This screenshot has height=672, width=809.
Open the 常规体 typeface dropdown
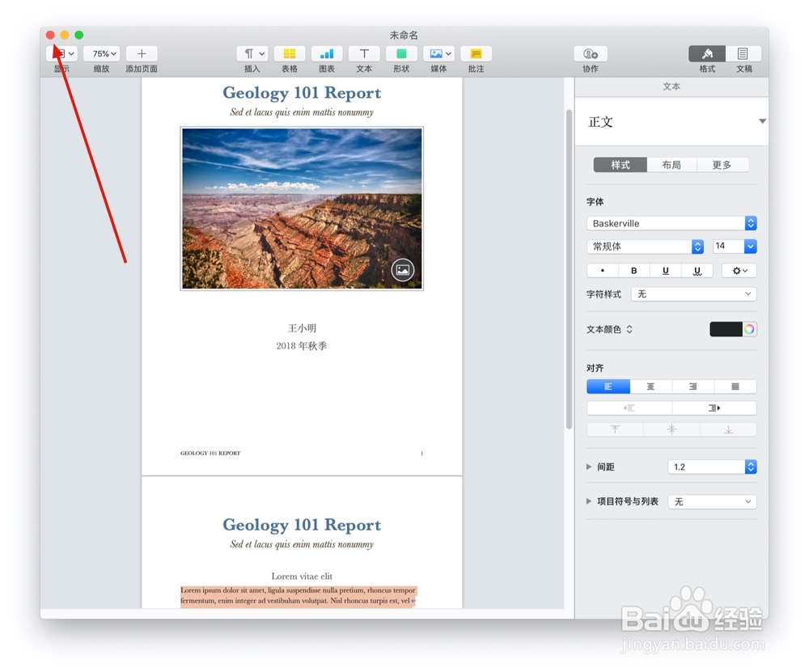pos(646,247)
